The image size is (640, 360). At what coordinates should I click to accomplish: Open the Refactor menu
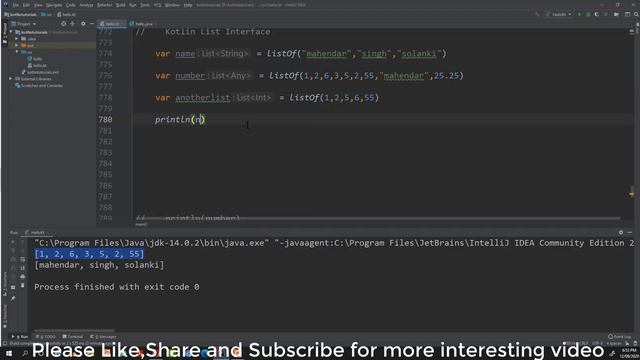click(104, 5)
